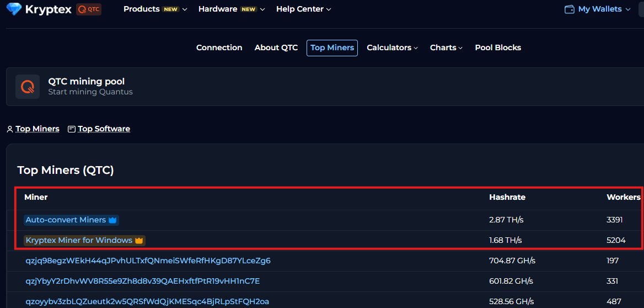Viewport: 644px width, 308px height.
Task: Click the 331 workers value
Action: coord(612,282)
